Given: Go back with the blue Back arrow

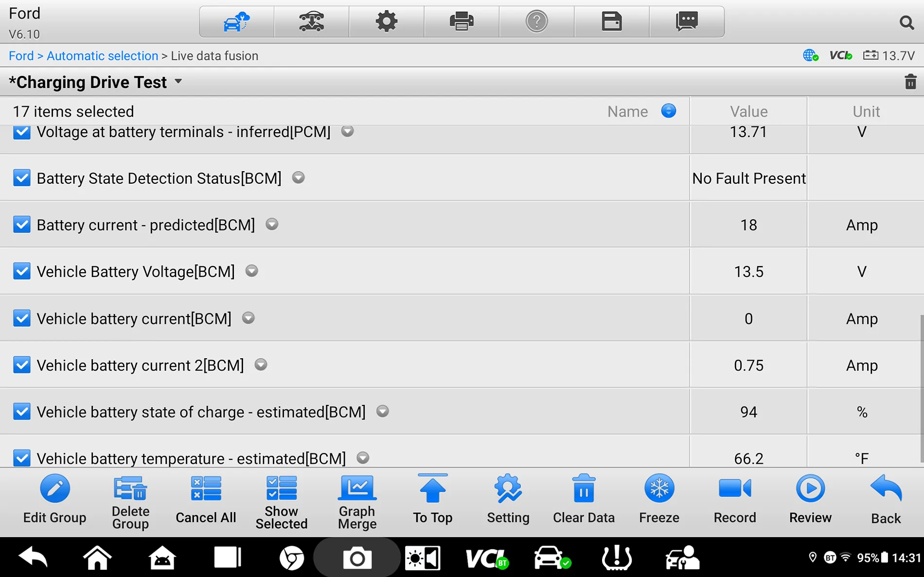Looking at the screenshot, I should pyautogui.click(x=886, y=489).
